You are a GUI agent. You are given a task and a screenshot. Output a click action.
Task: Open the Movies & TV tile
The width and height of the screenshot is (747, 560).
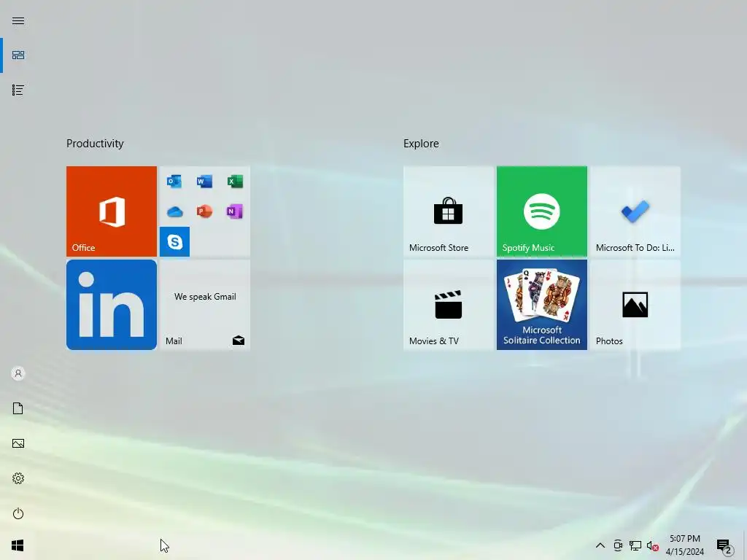(x=449, y=305)
